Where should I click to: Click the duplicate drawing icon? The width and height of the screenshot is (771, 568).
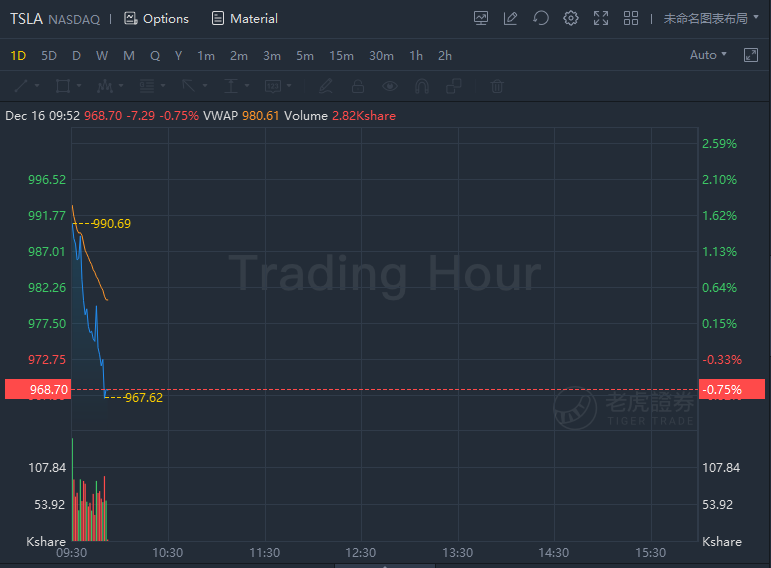click(x=454, y=87)
